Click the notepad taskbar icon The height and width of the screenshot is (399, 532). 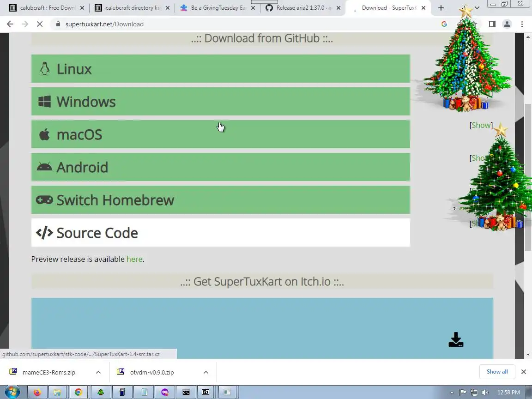144,392
